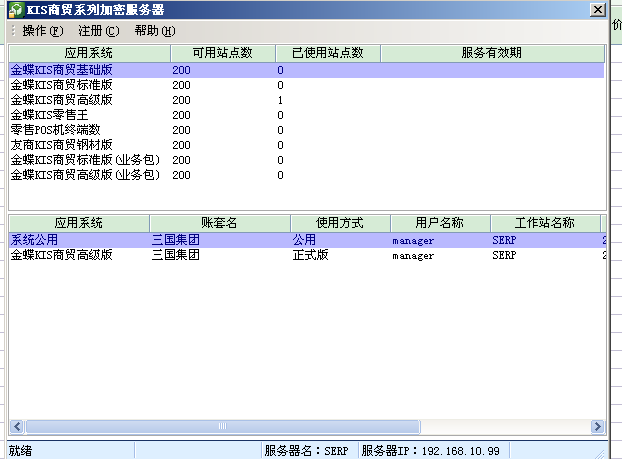The width and height of the screenshot is (622, 459).
Task: Click the 正式版 usage cell
Action: coord(311,255)
